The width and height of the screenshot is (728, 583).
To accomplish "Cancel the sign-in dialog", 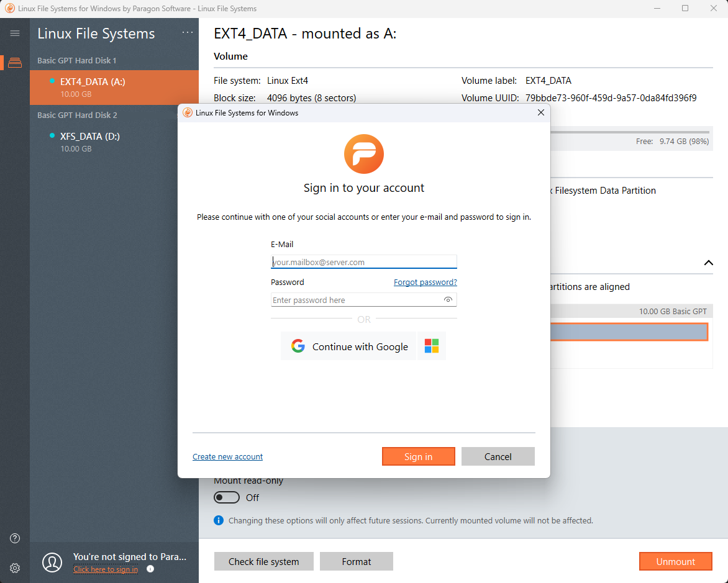I will [498, 457].
